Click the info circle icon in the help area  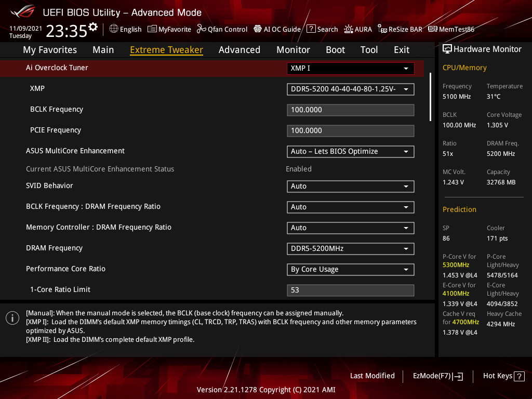click(12, 318)
